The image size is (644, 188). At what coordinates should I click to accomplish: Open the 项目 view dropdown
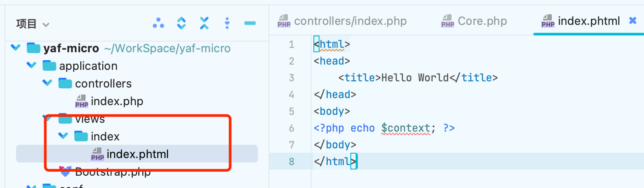pos(33,24)
